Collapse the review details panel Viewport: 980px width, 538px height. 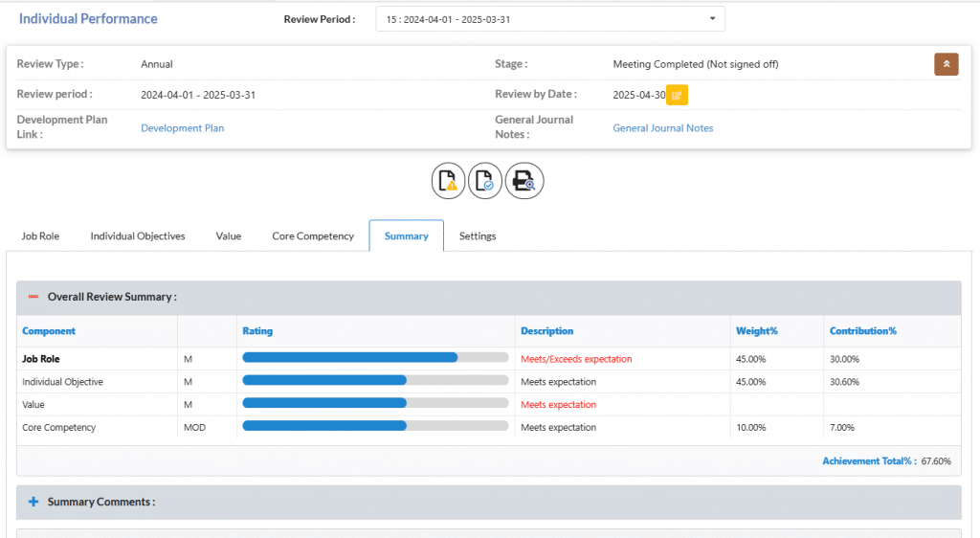click(946, 64)
